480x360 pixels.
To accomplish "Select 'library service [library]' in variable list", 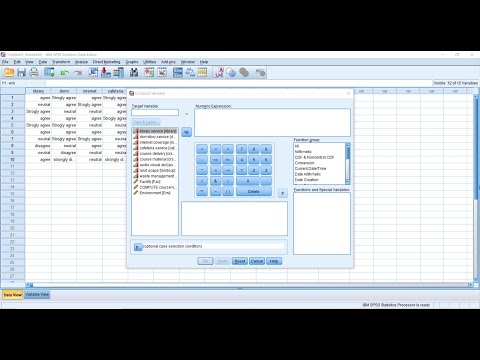I will coord(155,131).
